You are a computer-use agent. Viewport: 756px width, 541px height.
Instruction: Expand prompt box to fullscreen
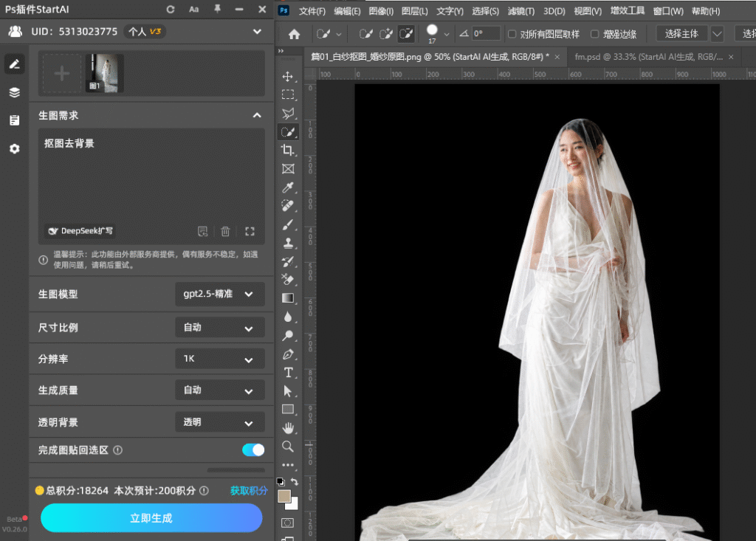[250, 232]
